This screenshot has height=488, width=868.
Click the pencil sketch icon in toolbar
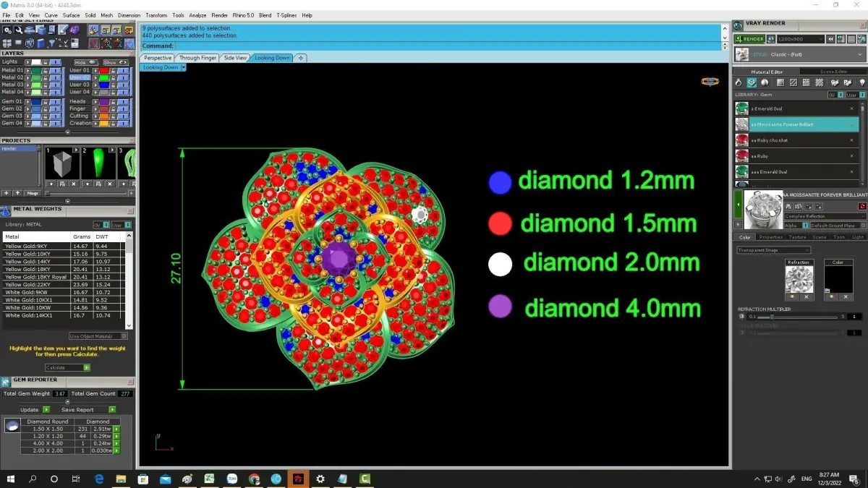tap(63, 30)
